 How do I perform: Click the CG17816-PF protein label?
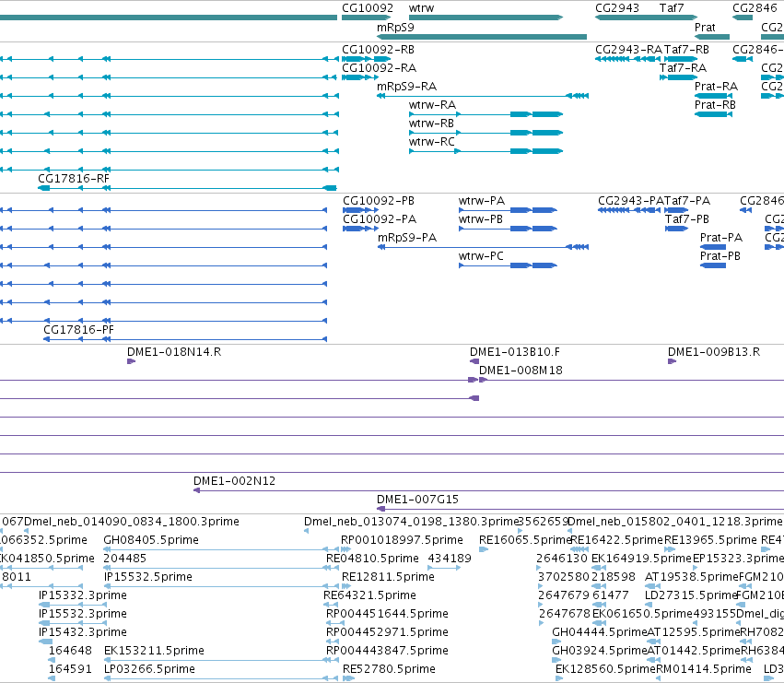point(78,330)
